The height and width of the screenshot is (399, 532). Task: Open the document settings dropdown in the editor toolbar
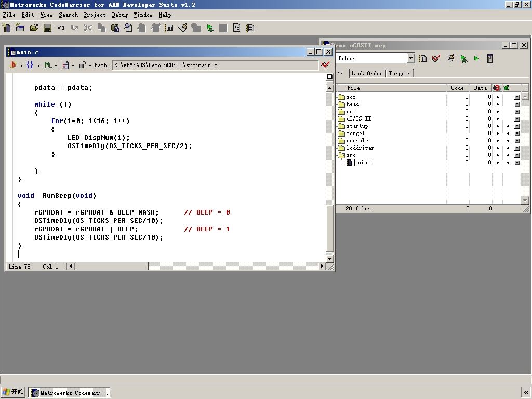pos(68,65)
